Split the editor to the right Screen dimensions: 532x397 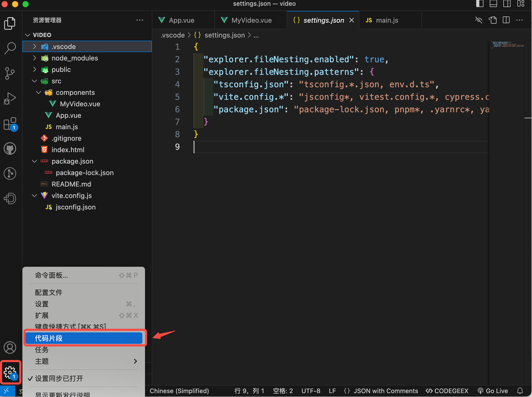tap(506, 20)
